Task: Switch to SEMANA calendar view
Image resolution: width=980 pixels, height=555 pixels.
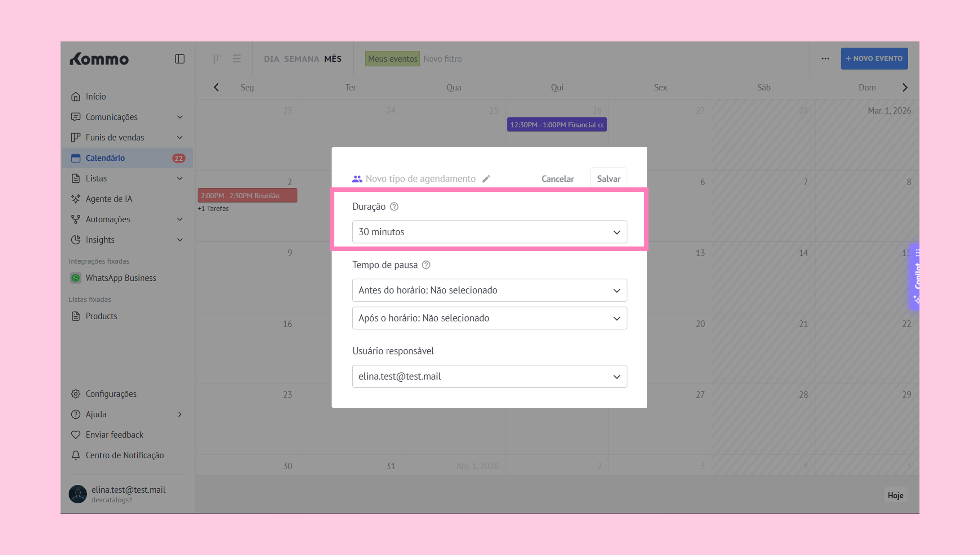Action: pos(302,59)
